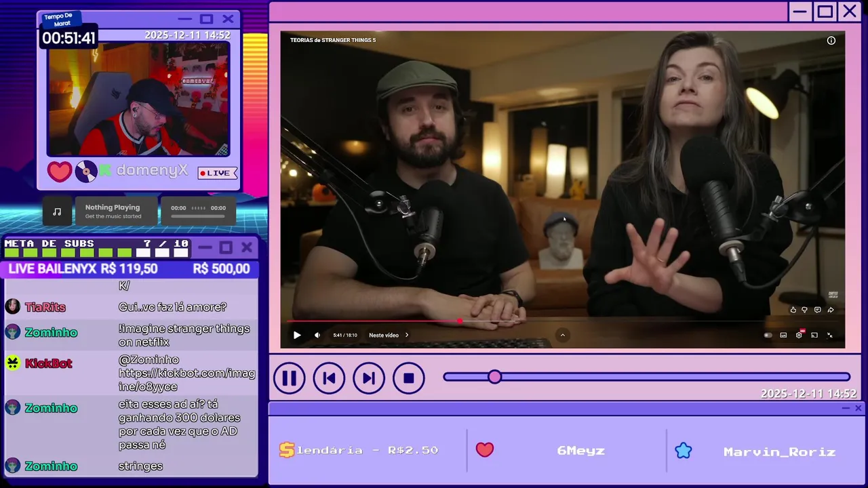Pause with the large purple pause button

pyautogui.click(x=290, y=378)
